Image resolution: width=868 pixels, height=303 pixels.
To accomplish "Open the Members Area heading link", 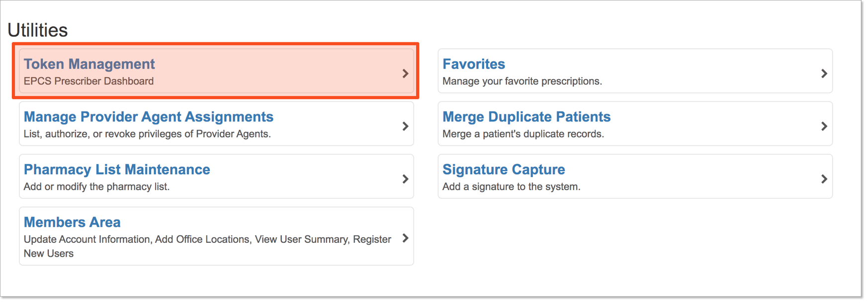I will click(x=72, y=222).
